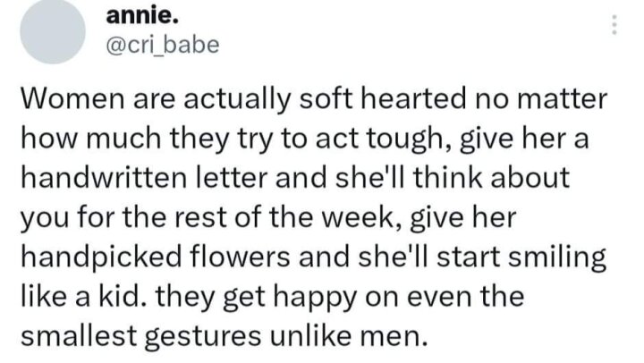The image size is (644, 363).
Task: Click the word handpicked in tweet
Action: coord(101,257)
